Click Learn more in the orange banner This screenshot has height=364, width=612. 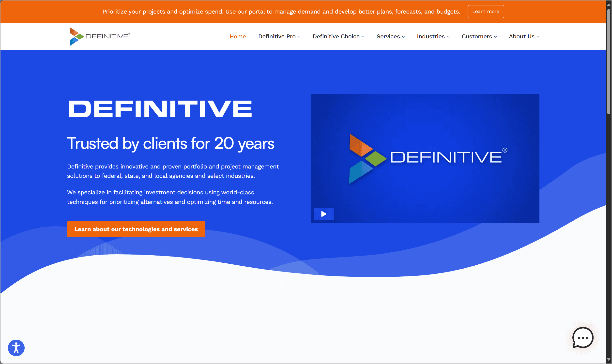point(485,12)
